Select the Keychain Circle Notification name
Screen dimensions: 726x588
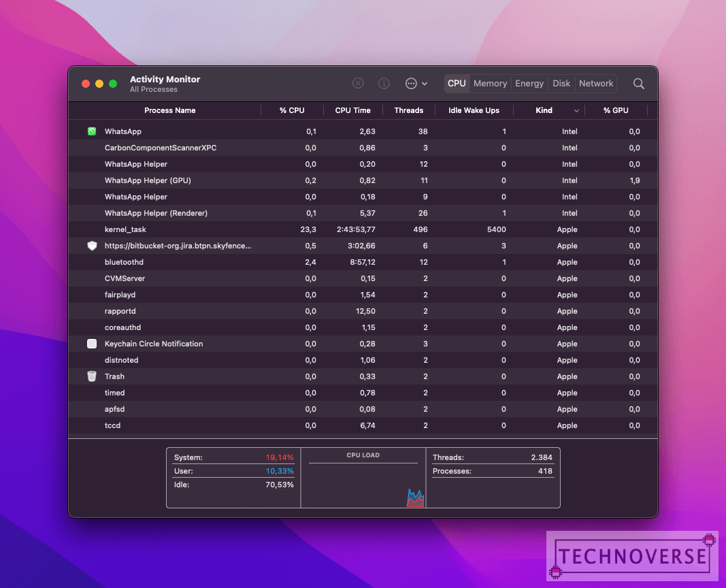(154, 344)
